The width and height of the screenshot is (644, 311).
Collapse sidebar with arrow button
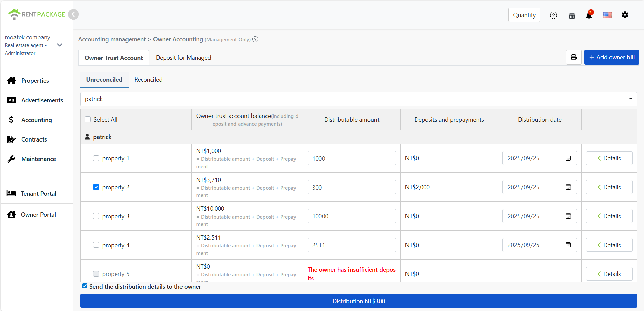[73, 14]
